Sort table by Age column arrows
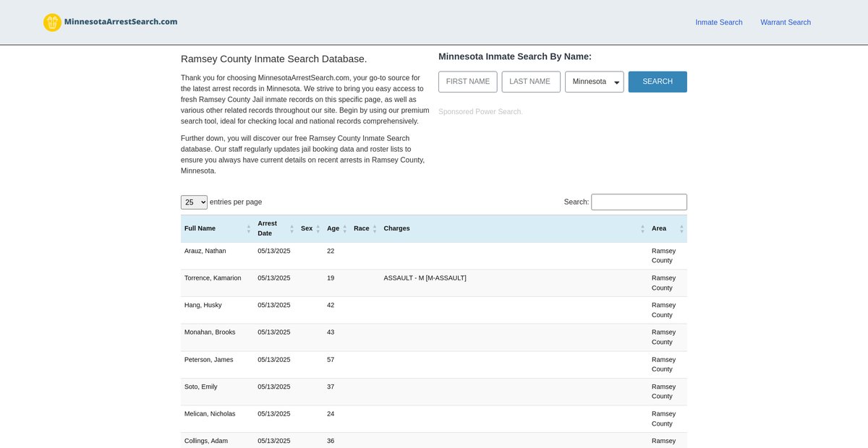 (344, 228)
